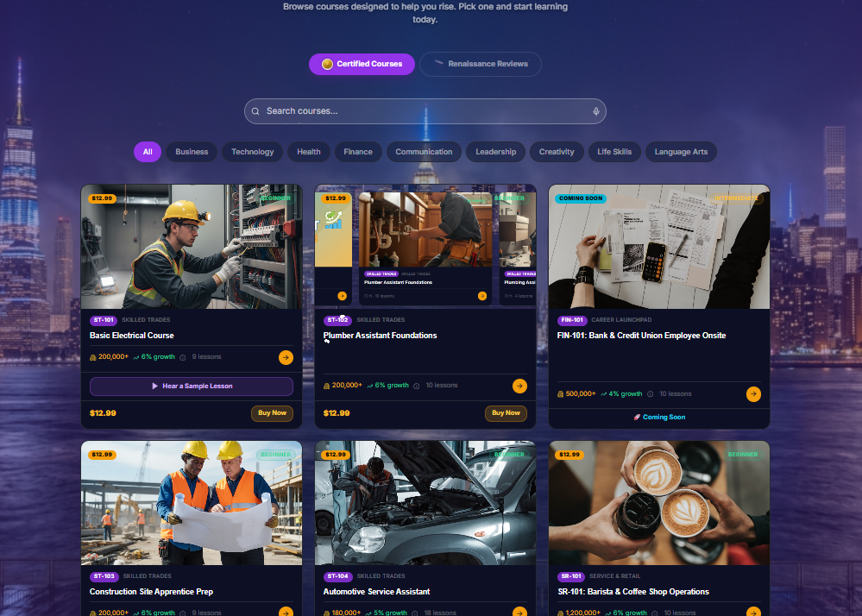Click CAREER LAUNCHPAD category label
Screen dimensions: 862x616
pyautogui.click(x=621, y=320)
